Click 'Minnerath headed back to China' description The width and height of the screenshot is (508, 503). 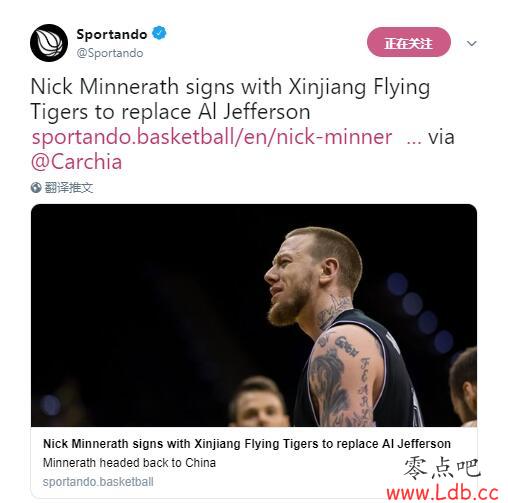pos(129,463)
